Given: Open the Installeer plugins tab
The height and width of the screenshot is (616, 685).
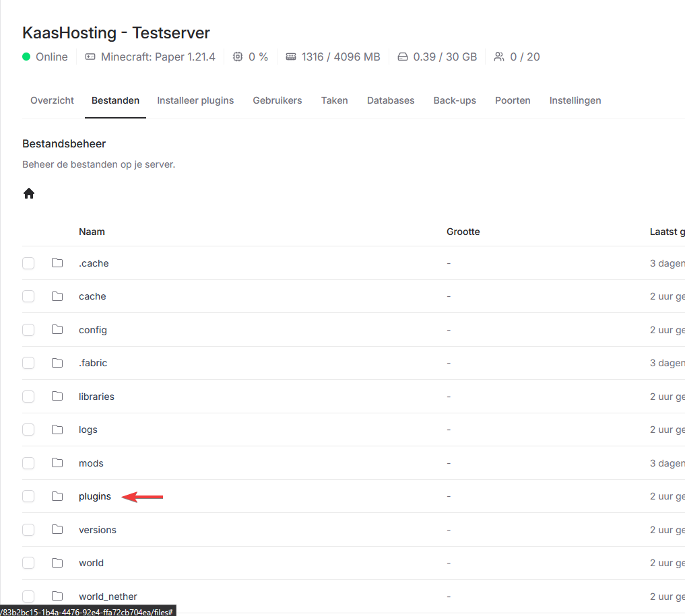Looking at the screenshot, I should pyautogui.click(x=195, y=100).
